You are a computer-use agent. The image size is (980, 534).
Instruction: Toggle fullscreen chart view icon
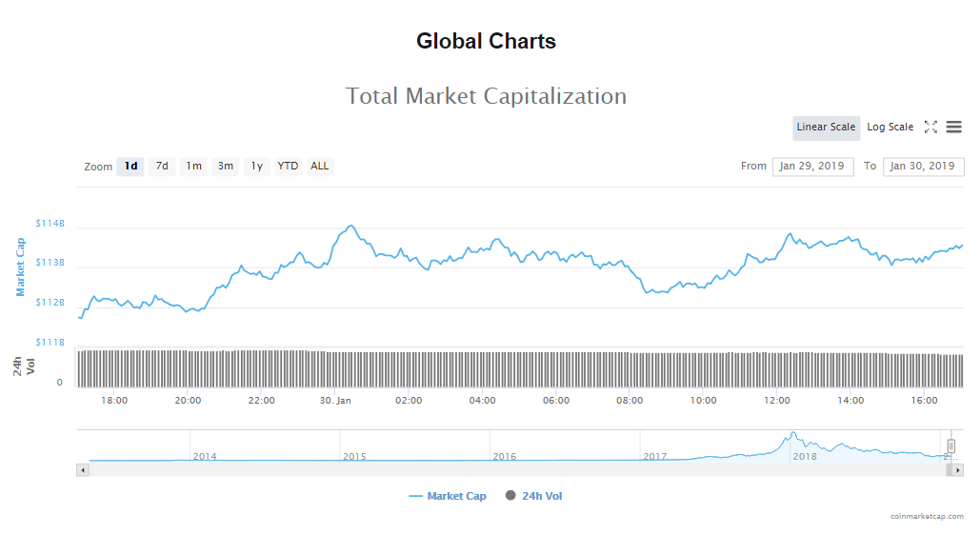930,128
